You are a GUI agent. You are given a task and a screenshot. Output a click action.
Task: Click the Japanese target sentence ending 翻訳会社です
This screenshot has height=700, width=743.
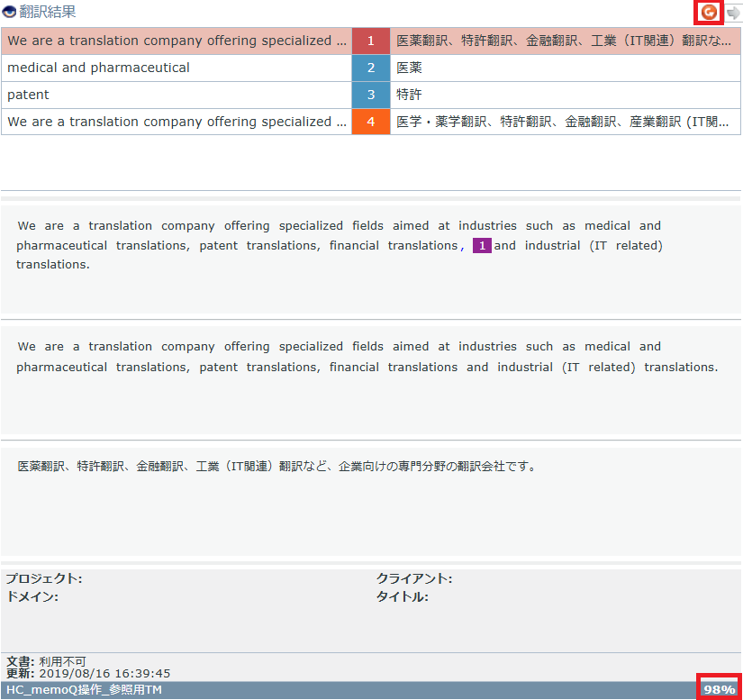pos(277,467)
